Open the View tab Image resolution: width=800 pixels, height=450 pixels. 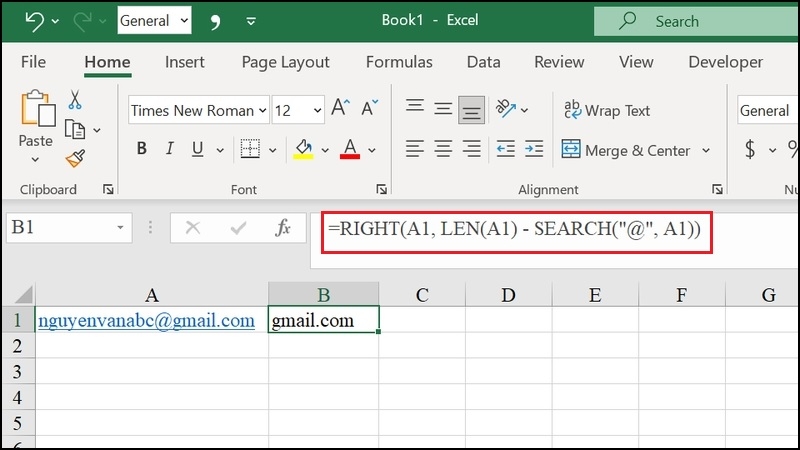pyautogui.click(x=636, y=62)
